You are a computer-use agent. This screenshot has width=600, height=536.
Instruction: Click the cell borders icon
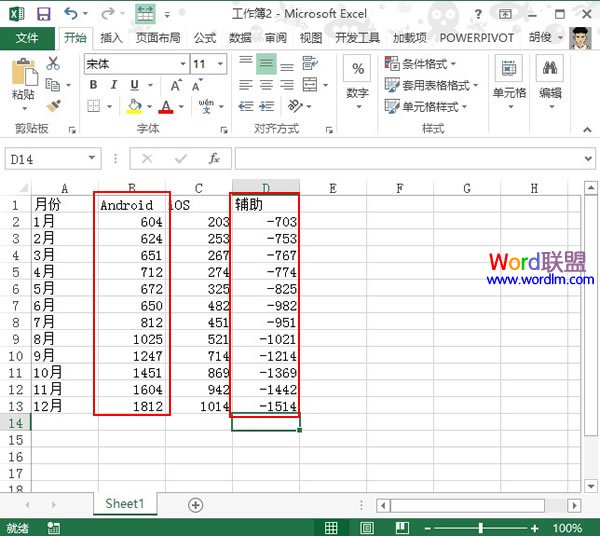coord(94,106)
